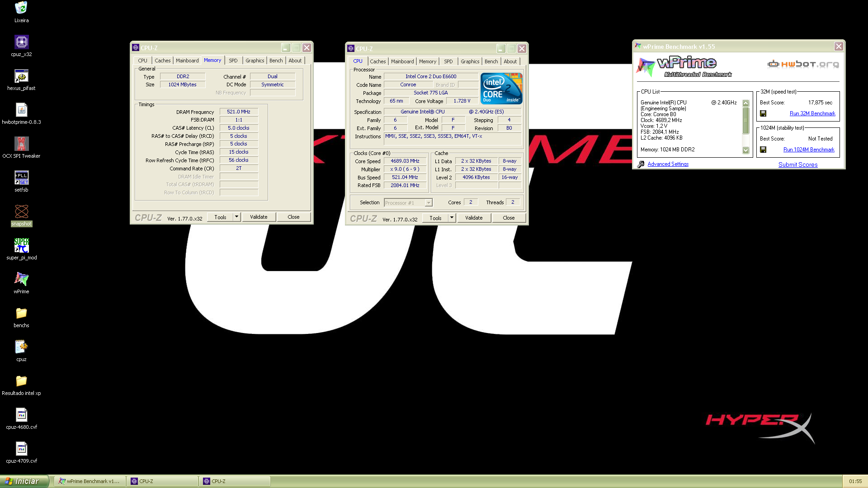Viewport: 868px width, 488px height.
Task: Switch to the Memory tab in the CPU-Z CPU window
Action: (427, 61)
